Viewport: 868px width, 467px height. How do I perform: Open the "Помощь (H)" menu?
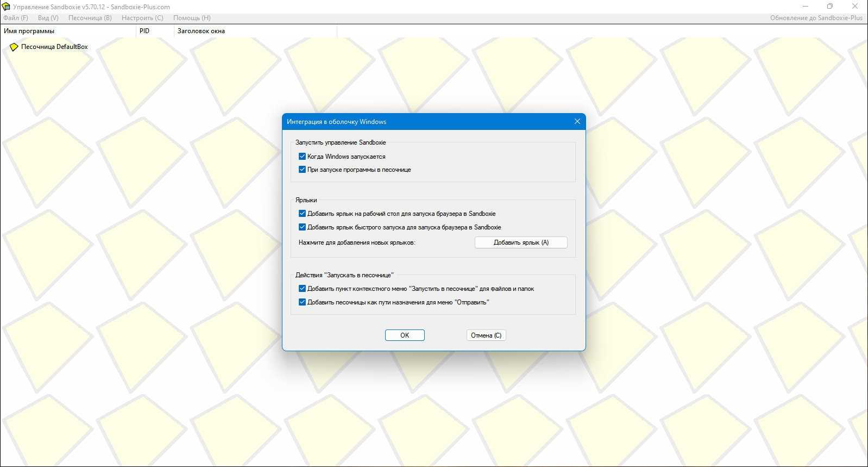tap(192, 18)
